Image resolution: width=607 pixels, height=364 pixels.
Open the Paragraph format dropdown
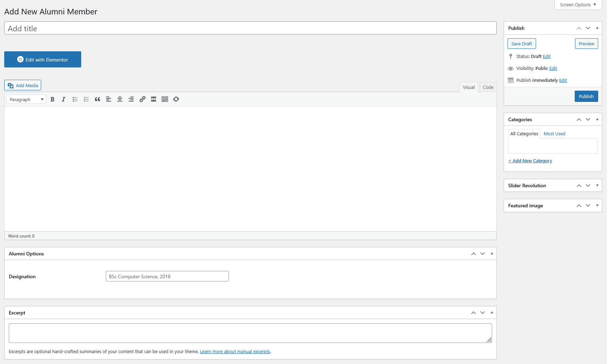click(26, 99)
